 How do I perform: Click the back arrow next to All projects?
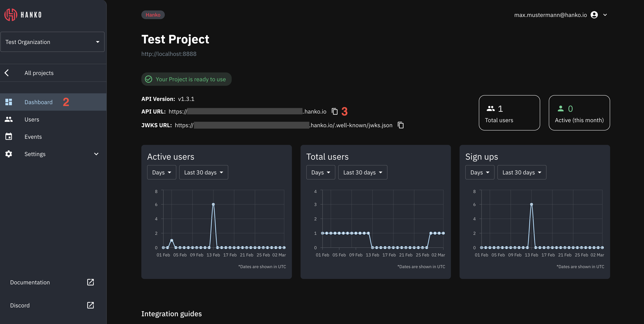[7, 73]
